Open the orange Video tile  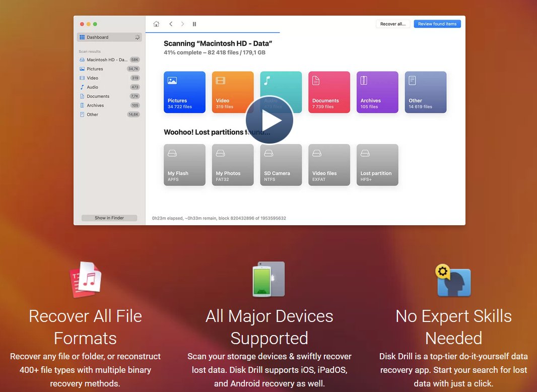(233, 92)
